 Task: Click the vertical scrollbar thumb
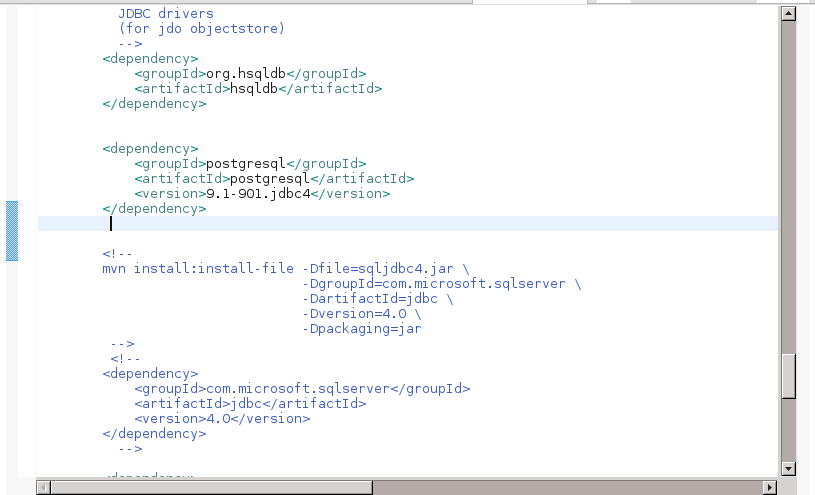click(x=788, y=376)
